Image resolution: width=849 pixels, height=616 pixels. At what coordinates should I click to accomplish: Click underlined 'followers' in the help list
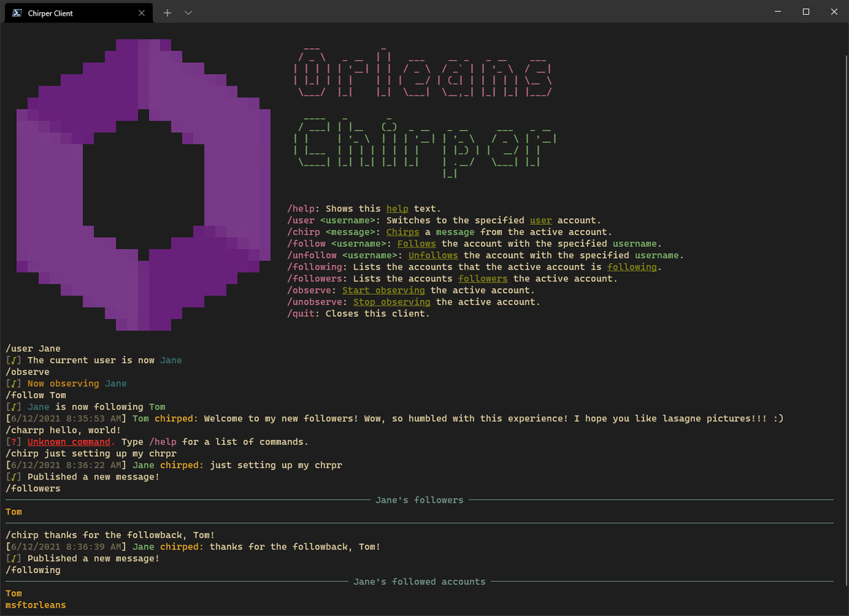483,279
